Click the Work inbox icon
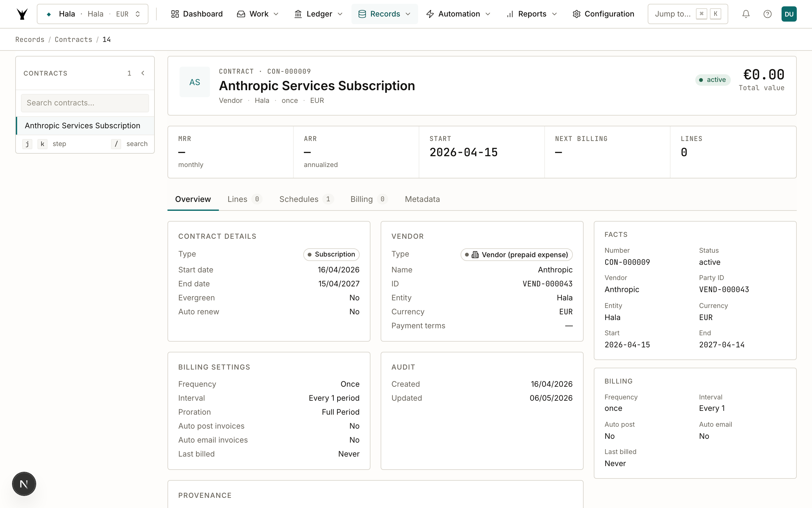The width and height of the screenshot is (812, 508). (241, 14)
